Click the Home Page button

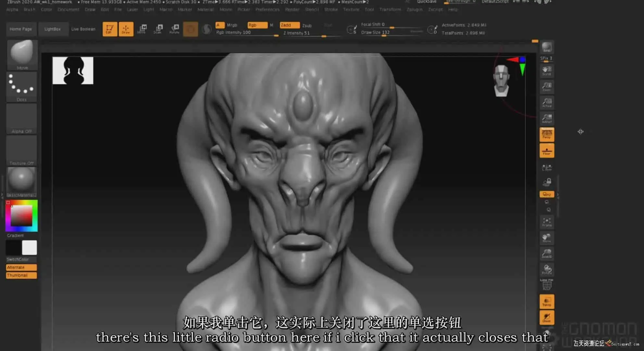tap(21, 29)
